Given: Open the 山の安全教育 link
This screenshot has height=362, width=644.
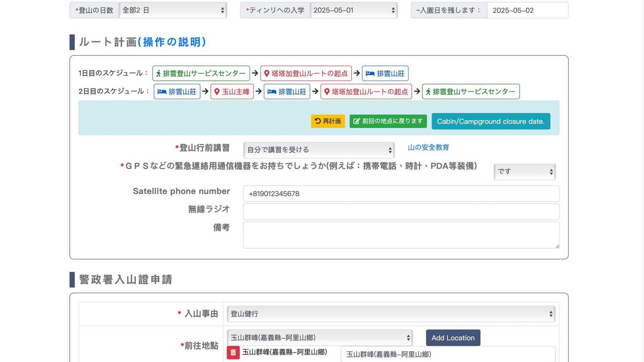Looking at the screenshot, I should pyautogui.click(x=428, y=147).
